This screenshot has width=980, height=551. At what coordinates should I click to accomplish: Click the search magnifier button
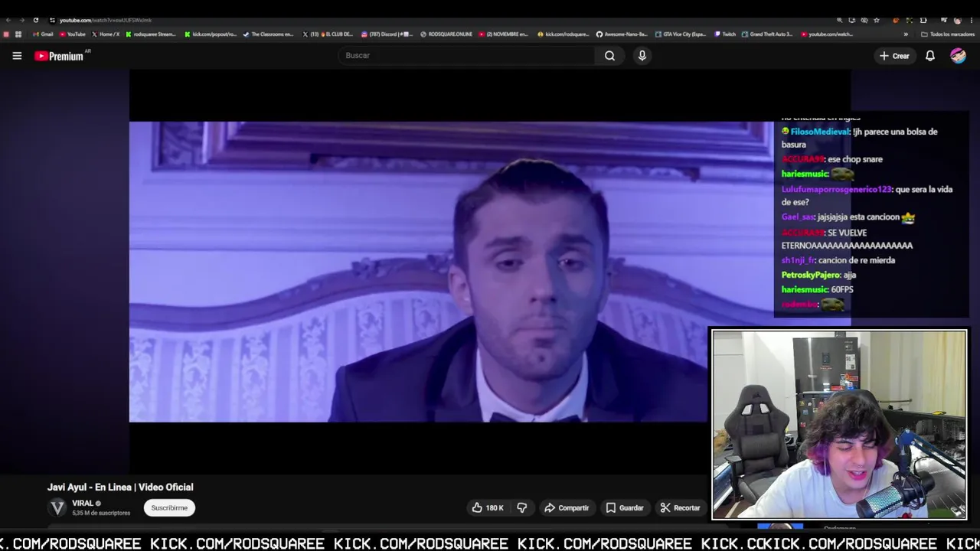tap(609, 56)
